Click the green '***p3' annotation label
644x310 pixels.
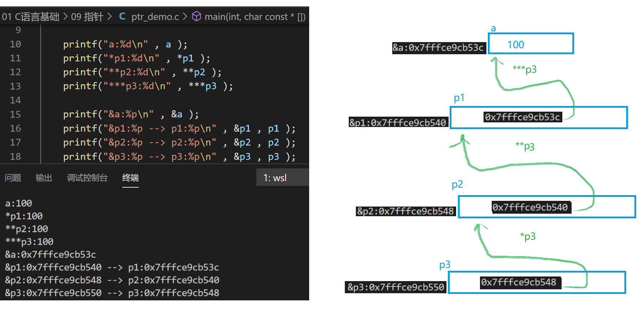tap(525, 69)
